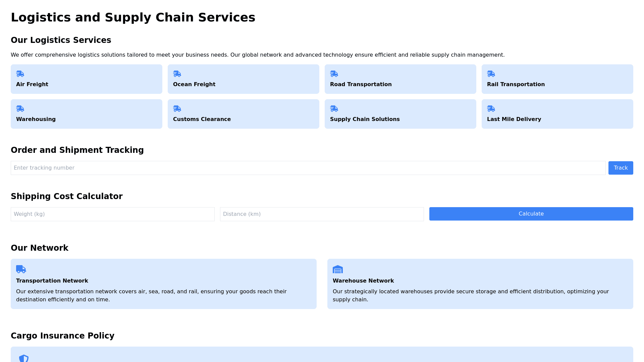644x362 pixels.
Task: Click the Transportation Network truck icon
Action: click(21, 269)
